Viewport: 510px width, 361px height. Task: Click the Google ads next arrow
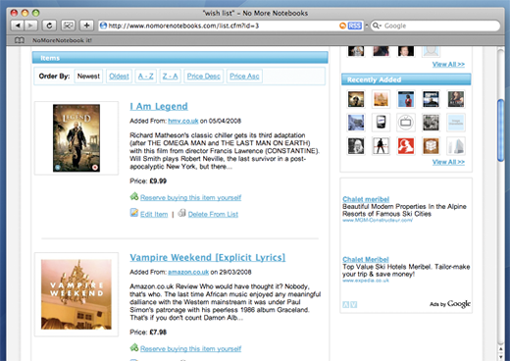pos(354,304)
